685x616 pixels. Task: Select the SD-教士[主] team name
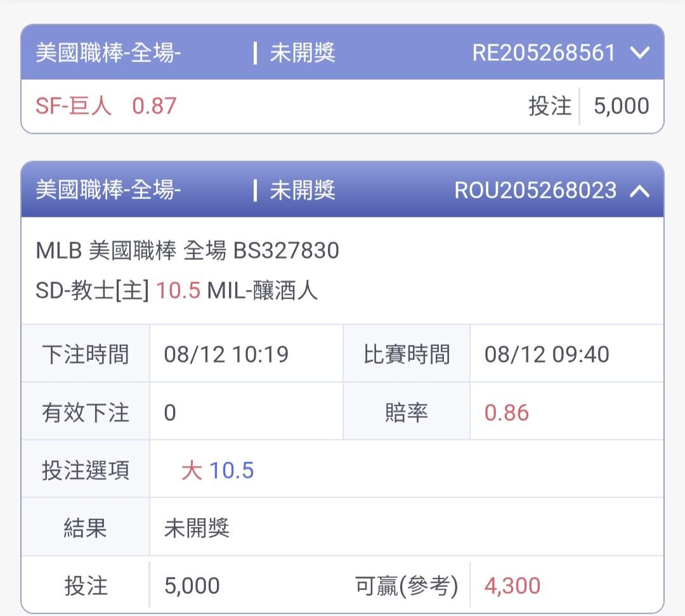tap(92, 290)
